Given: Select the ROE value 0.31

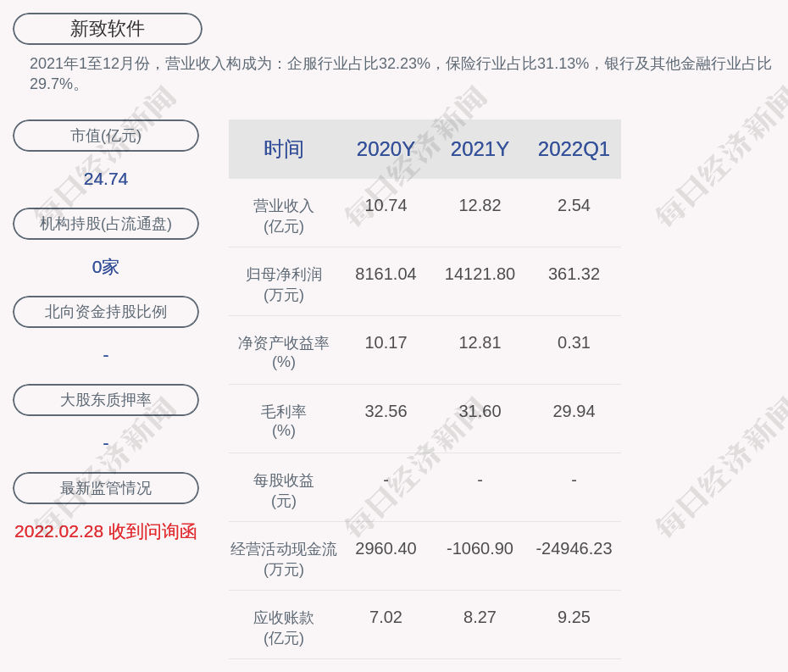Looking at the screenshot, I should tap(574, 343).
